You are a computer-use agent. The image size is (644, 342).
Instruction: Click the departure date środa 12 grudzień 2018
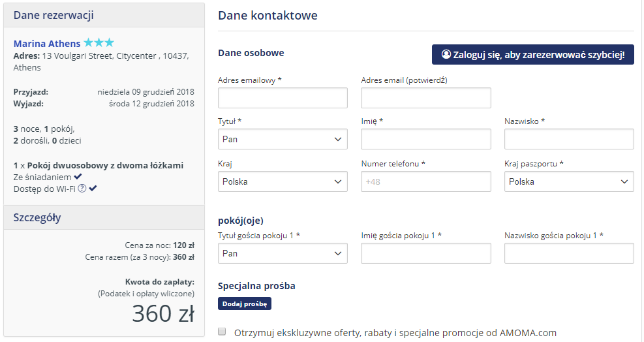point(151,104)
